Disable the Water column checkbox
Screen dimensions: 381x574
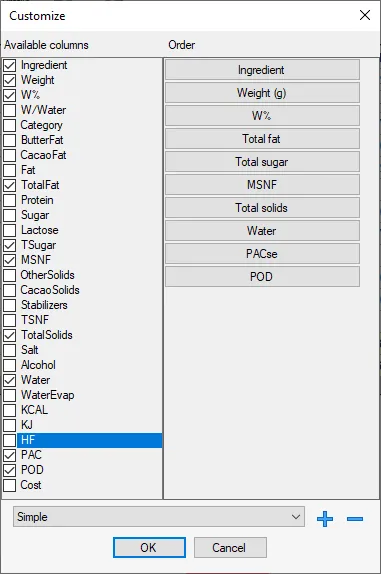pyautogui.click(x=10, y=380)
